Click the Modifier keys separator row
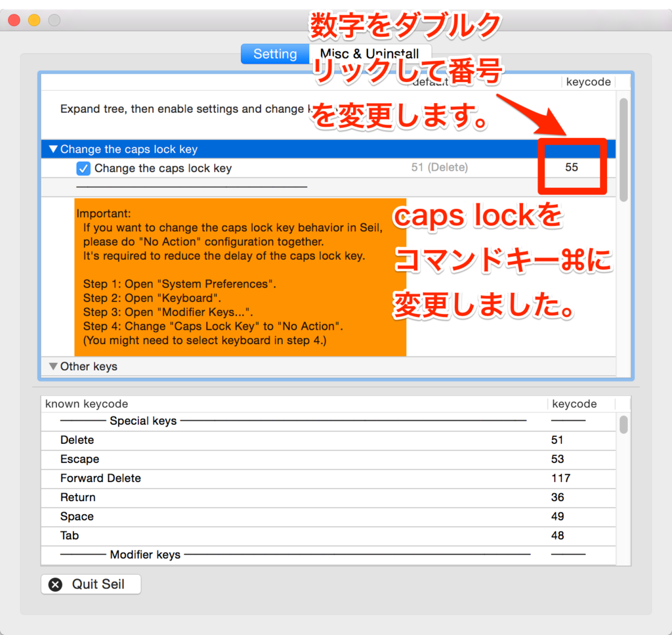This screenshot has height=635, width=672. pyautogui.click(x=328, y=555)
